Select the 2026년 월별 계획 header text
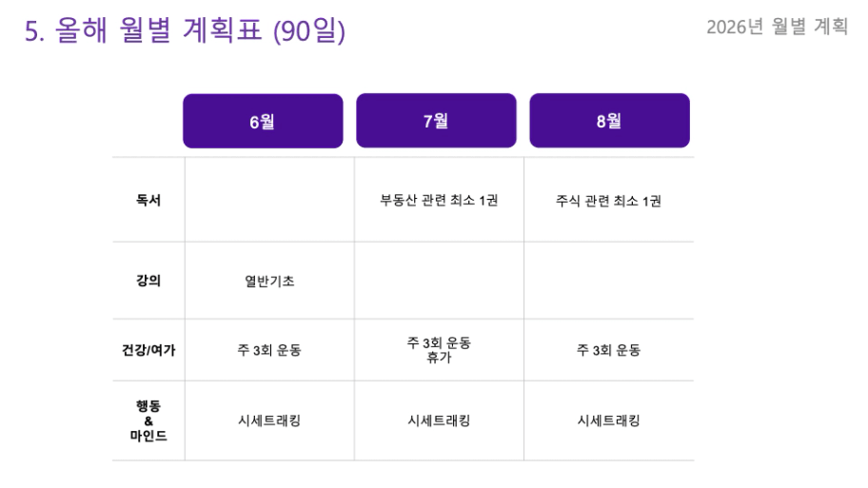Viewport: 868px width, 488px height. pyautogui.click(x=777, y=27)
